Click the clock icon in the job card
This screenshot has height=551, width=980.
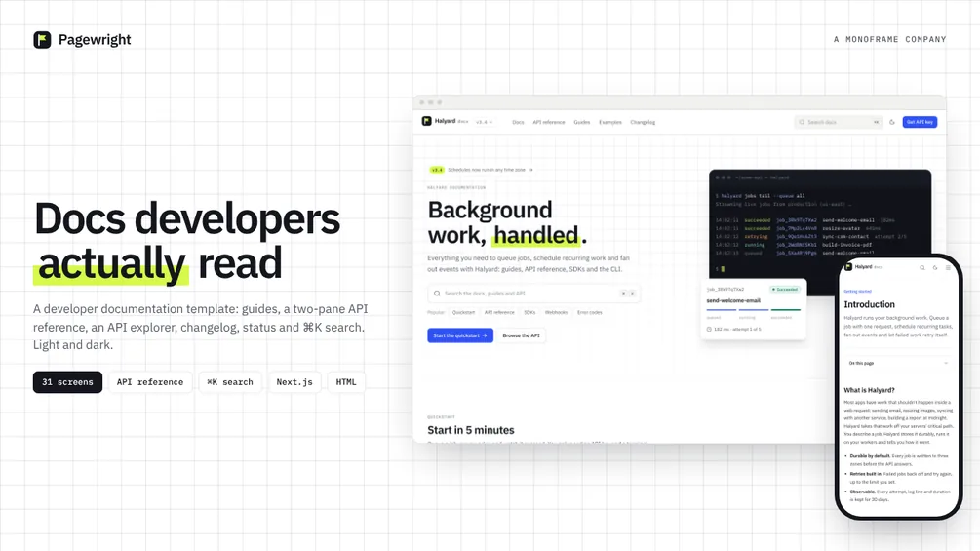[x=709, y=329]
